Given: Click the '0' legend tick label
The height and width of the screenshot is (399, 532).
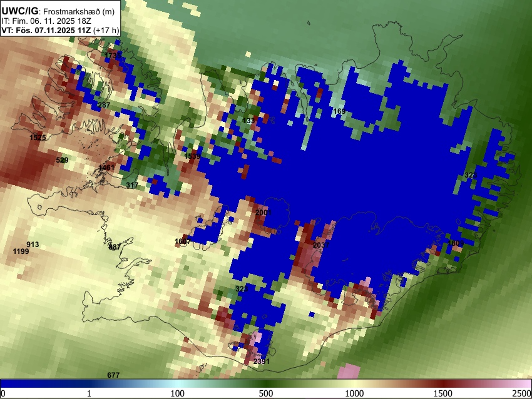Looking at the screenshot, I should [3, 393].
